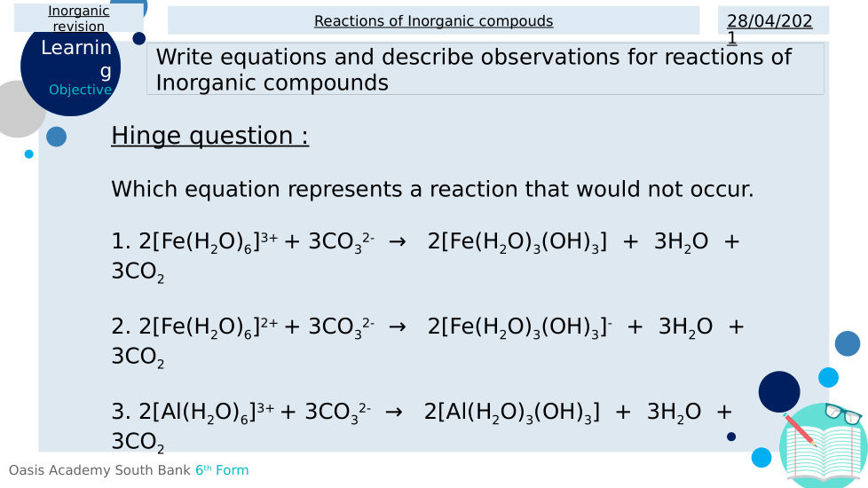Viewport: 868px width, 488px height.
Task: Click the Reactions of Inorganic compouds title
Action: [433, 20]
